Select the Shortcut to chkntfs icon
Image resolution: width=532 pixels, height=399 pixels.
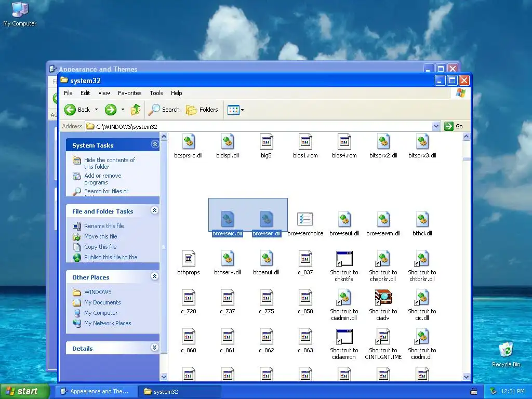click(344, 259)
